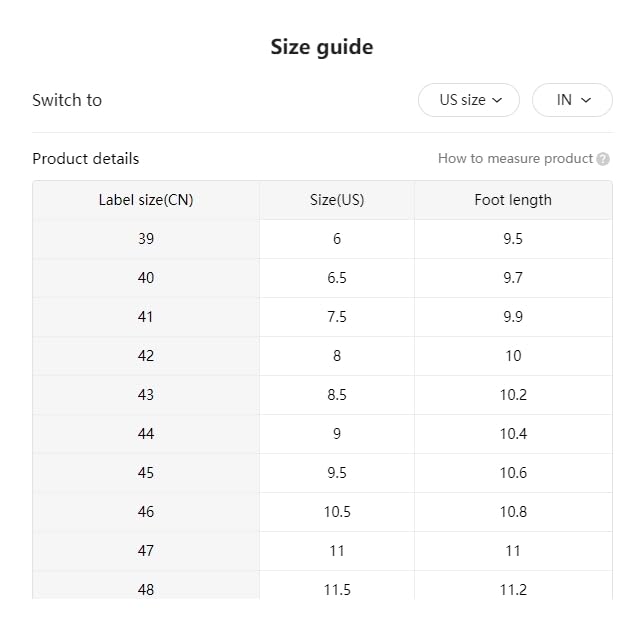Viewport: 618px width, 629px height.
Task: Click US size 6.5 cell
Action: 337,278
